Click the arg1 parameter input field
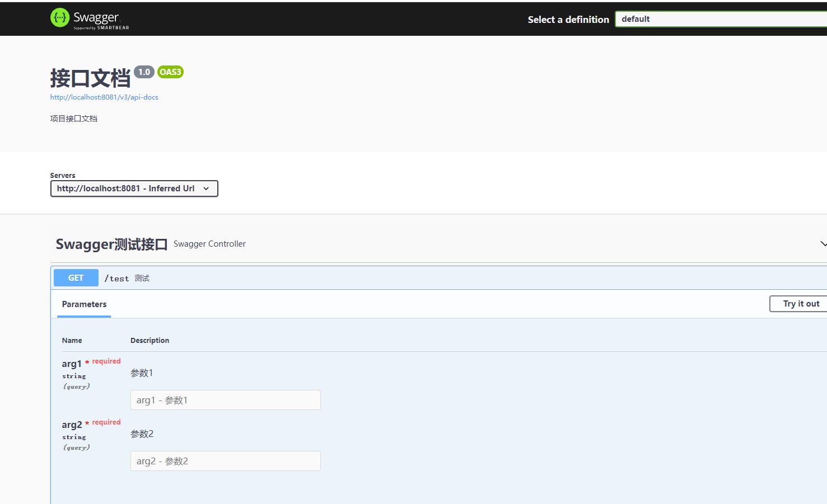Image resolution: width=827 pixels, height=504 pixels. (x=225, y=399)
